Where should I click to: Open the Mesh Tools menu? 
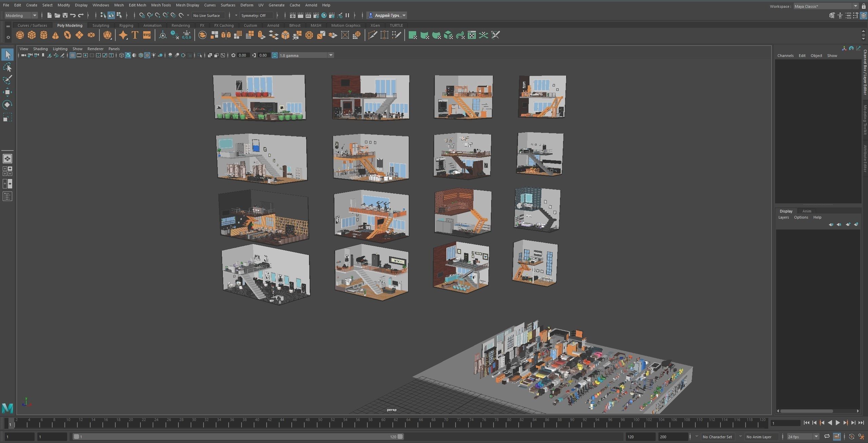coord(161,5)
